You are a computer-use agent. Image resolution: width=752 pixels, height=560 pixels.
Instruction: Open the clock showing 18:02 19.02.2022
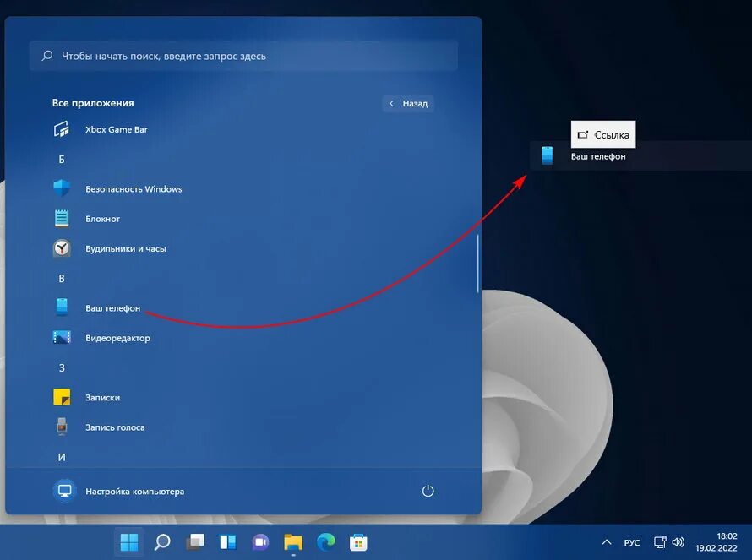tap(716, 542)
